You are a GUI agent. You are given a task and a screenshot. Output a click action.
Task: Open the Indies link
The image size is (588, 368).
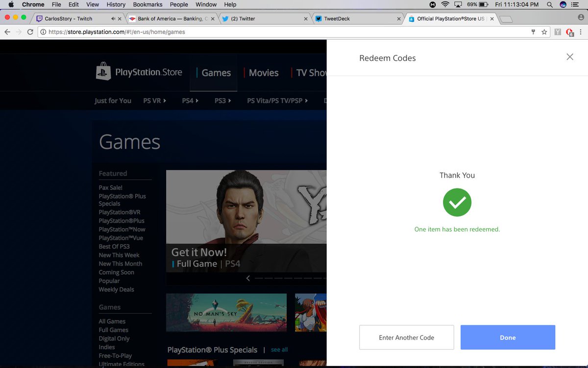107,347
